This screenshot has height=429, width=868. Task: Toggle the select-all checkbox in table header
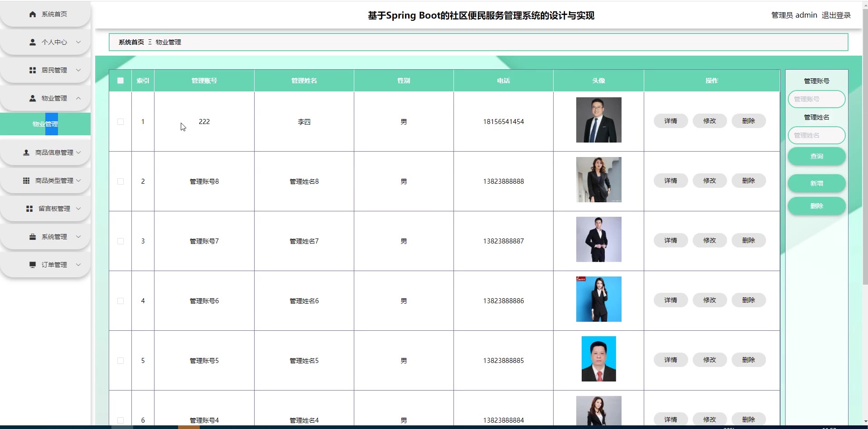click(x=121, y=81)
